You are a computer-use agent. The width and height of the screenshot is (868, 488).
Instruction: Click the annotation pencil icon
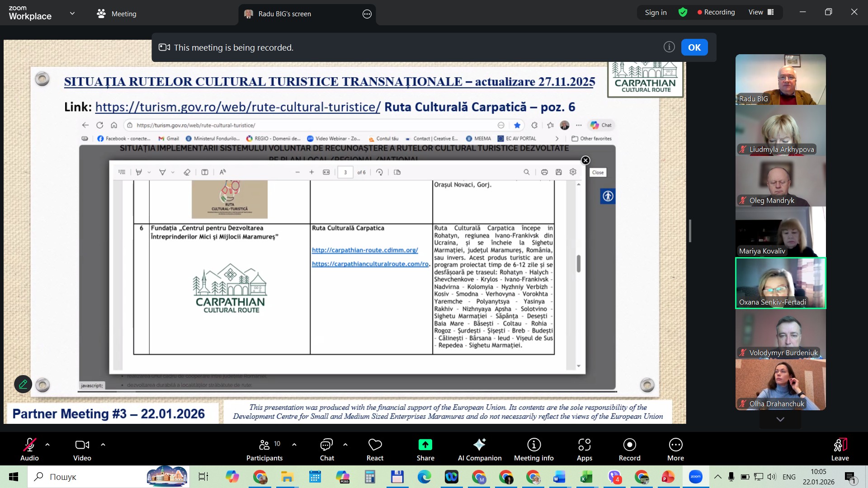coord(23,384)
